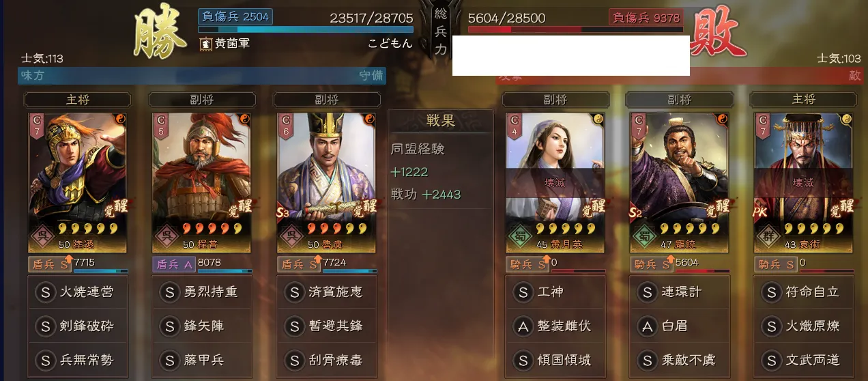The width and height of the screenshot is (868, 381).
Task: Click the red enemy 負傷兵 9378 label
Action: (x=645, y=18)
